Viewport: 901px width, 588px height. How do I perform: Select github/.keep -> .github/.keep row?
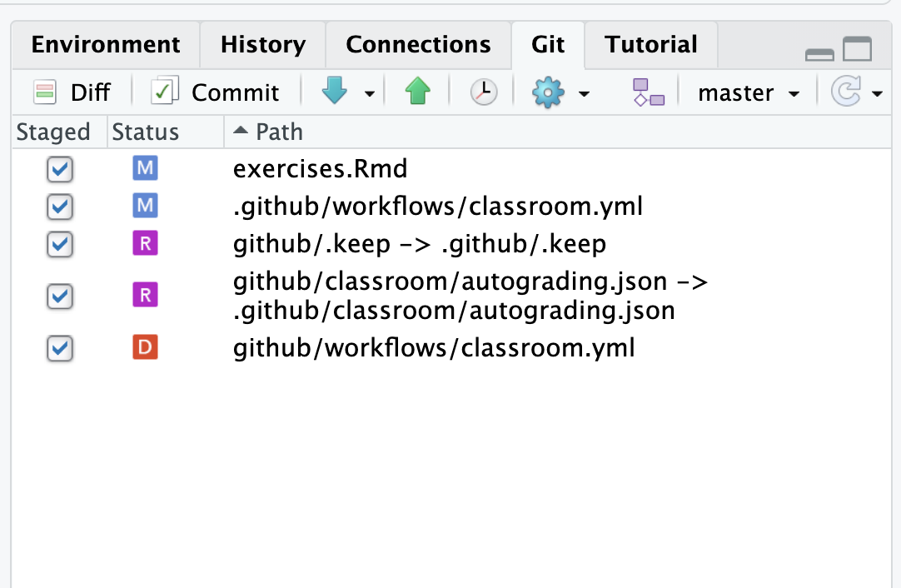(x=451, y=244)
